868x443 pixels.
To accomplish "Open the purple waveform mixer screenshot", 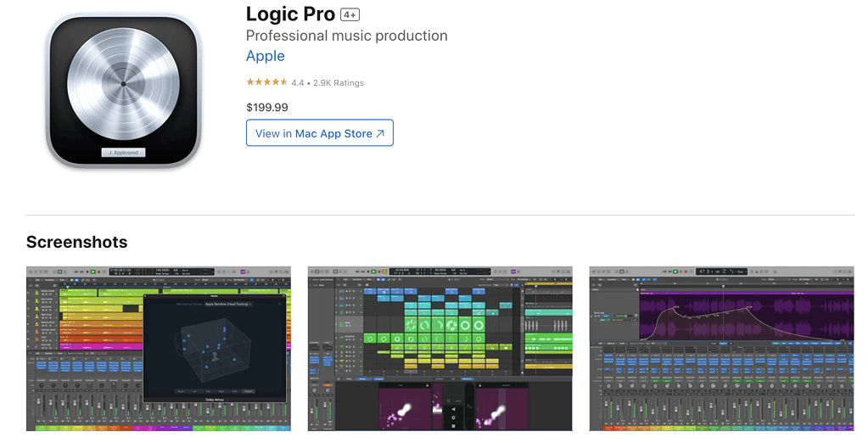I will coord(722,348).
